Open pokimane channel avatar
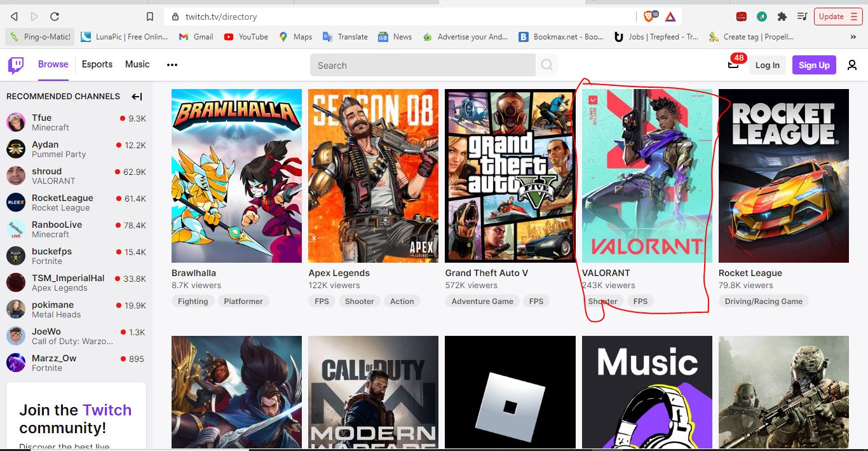Image resolution: width=868 pixels, height=451 pixels. [x=16, y=309]
